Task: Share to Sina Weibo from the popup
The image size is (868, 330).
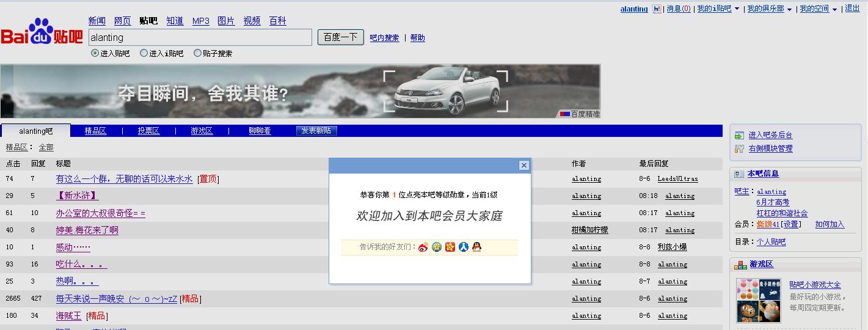Action: coord(423,247)
